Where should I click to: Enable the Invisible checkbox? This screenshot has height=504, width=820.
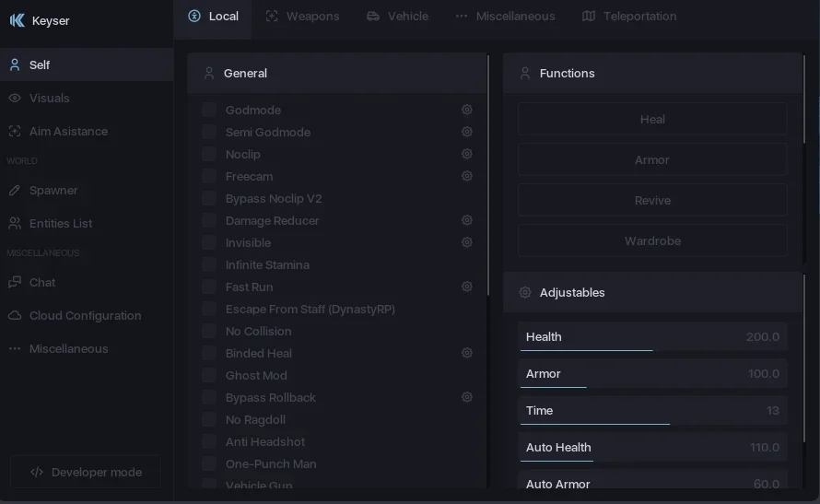208,242
